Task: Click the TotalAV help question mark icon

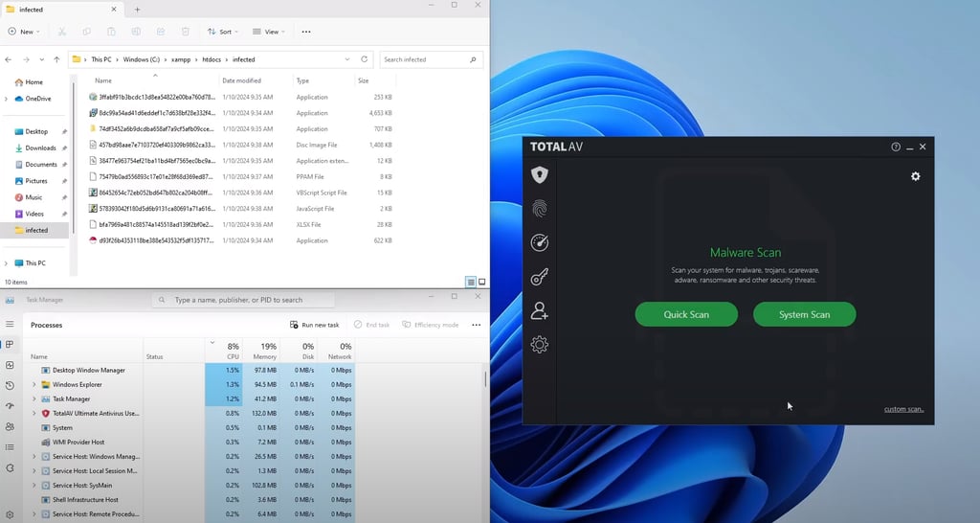Action: 896,147
